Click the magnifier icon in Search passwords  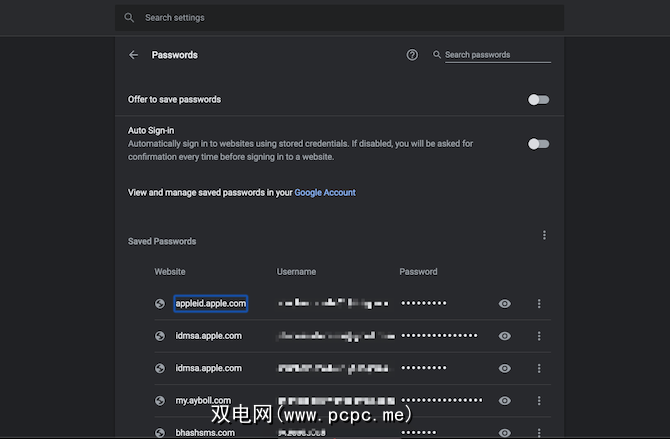(x=437, y=55)
